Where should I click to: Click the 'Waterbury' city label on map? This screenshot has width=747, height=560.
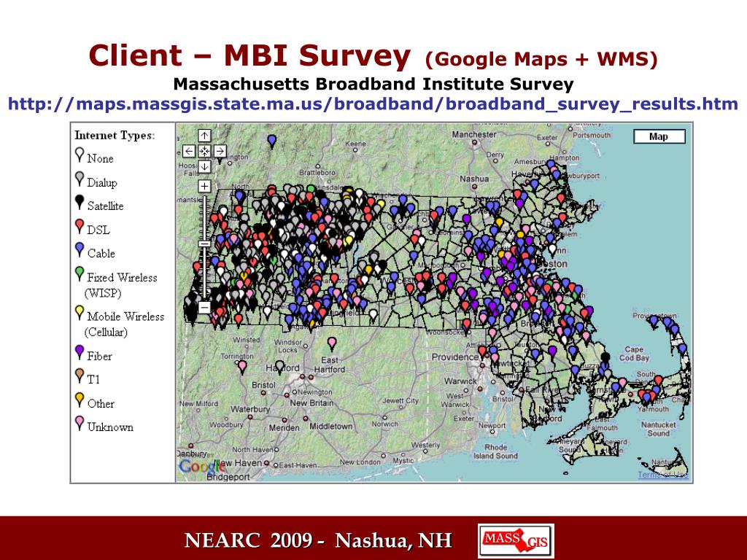(x=250, y=409)
